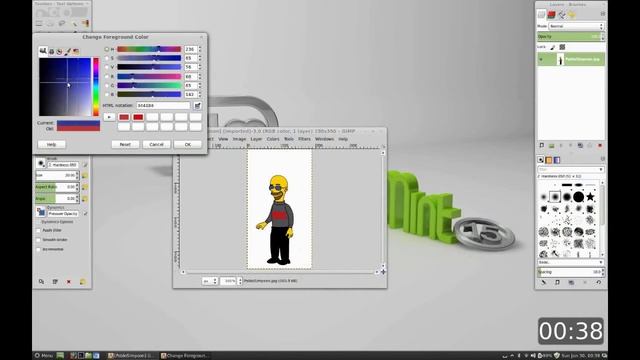Click the new layer icon below layers list
Viewport: 640px width, 360px height.
pos(542,145)
